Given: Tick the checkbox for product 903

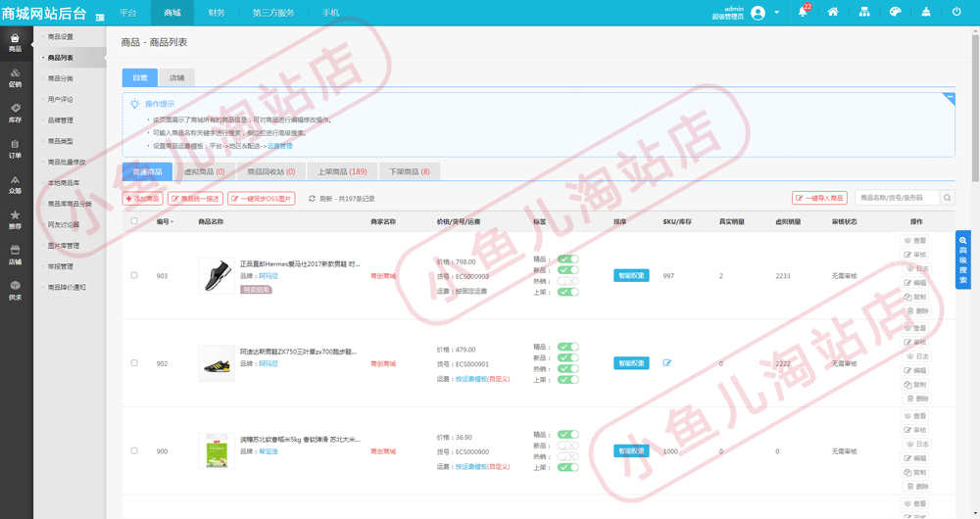Looking at the screenshot, I should click(134, 275).
